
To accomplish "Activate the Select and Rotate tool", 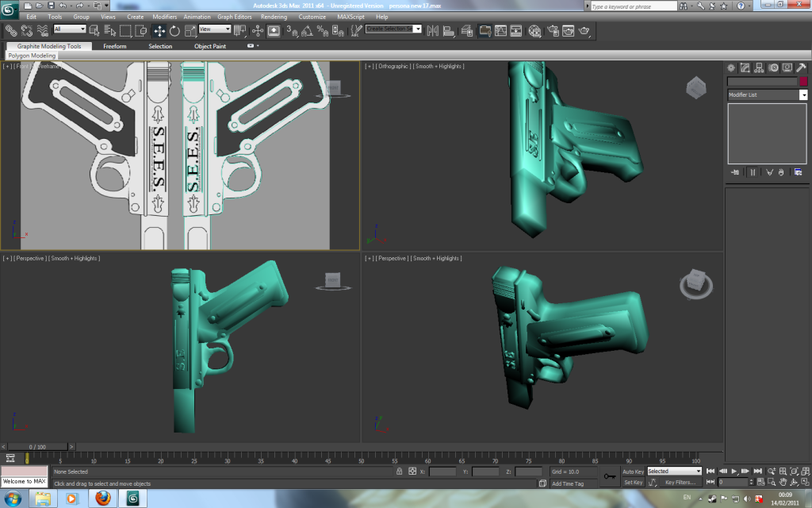I will [174, 31].
